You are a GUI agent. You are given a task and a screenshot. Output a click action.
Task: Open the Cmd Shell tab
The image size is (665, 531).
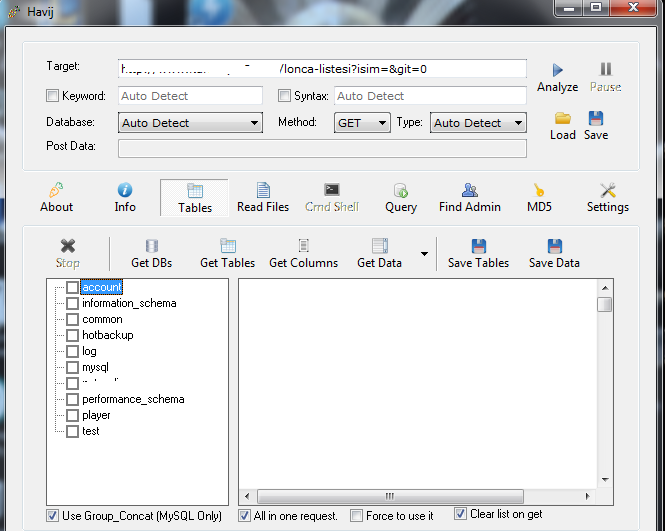332,198
